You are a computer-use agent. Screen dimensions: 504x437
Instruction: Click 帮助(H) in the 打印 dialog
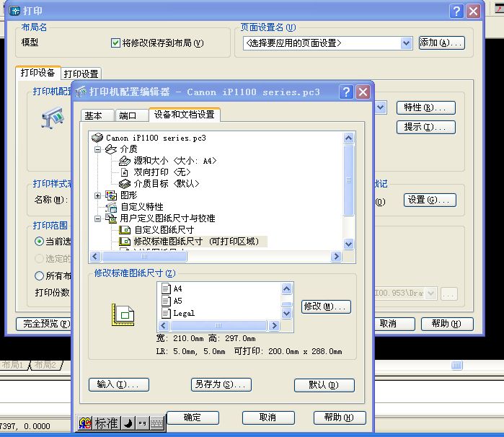click(447, 324)
